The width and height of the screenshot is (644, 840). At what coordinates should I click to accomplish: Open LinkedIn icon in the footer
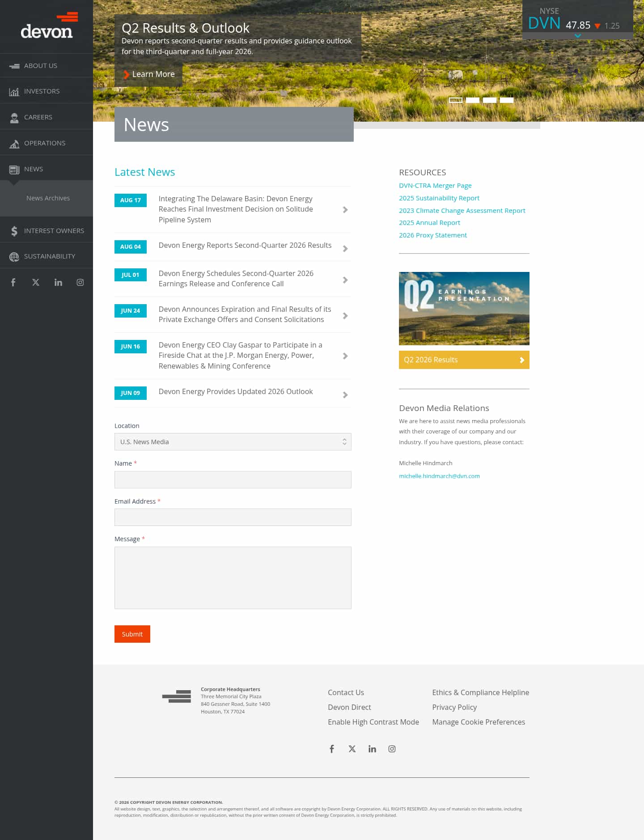pyautogui.click(x=372, y=749)
